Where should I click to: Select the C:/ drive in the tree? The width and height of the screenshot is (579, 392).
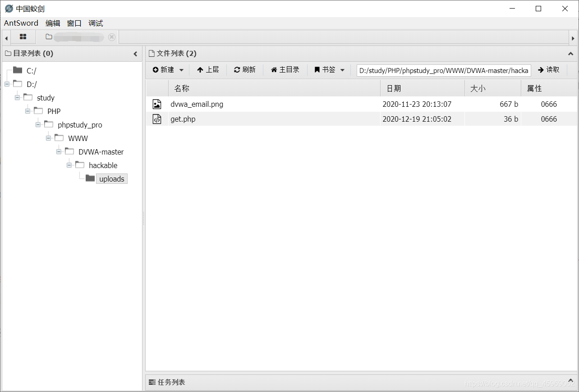point(32,71)
